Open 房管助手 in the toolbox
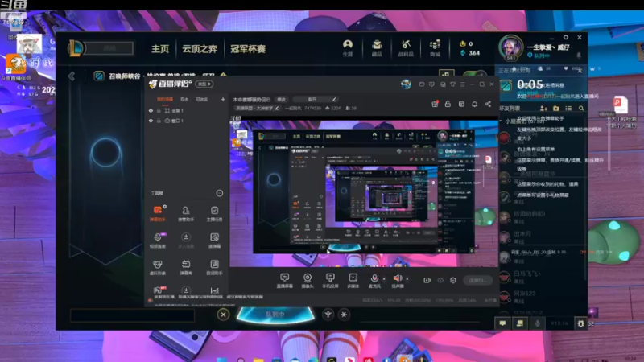The image size is (644, 362). [186, 213]
